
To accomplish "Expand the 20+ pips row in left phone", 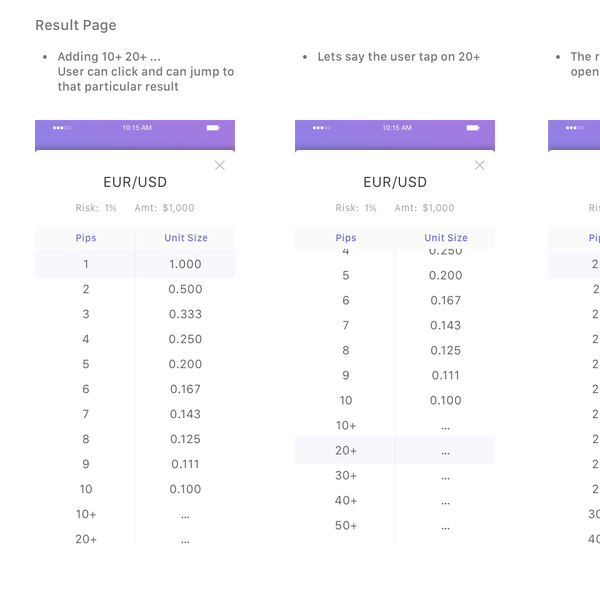I will (x=87, y=539).
